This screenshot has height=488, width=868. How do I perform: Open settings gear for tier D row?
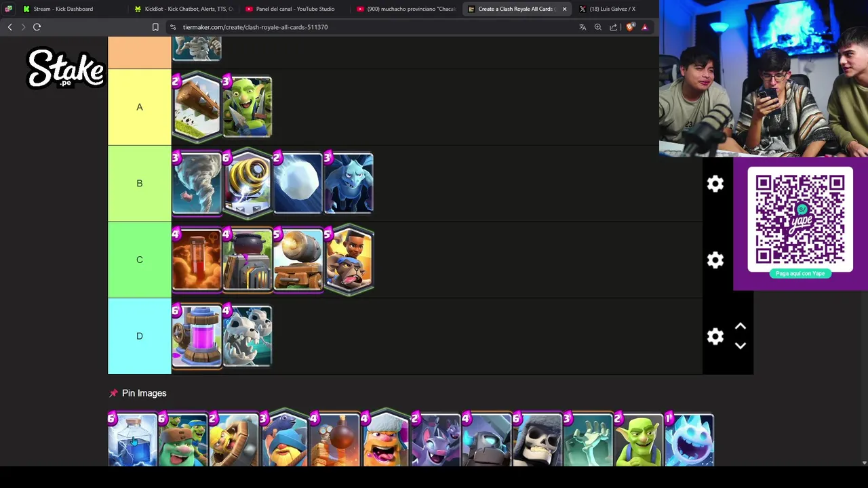(715, 337)
